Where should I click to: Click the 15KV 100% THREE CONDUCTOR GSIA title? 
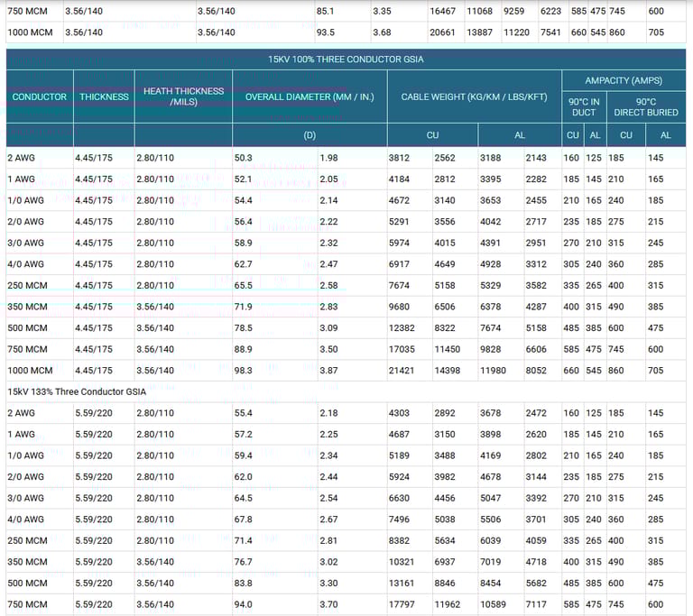(x=346, y=59)
